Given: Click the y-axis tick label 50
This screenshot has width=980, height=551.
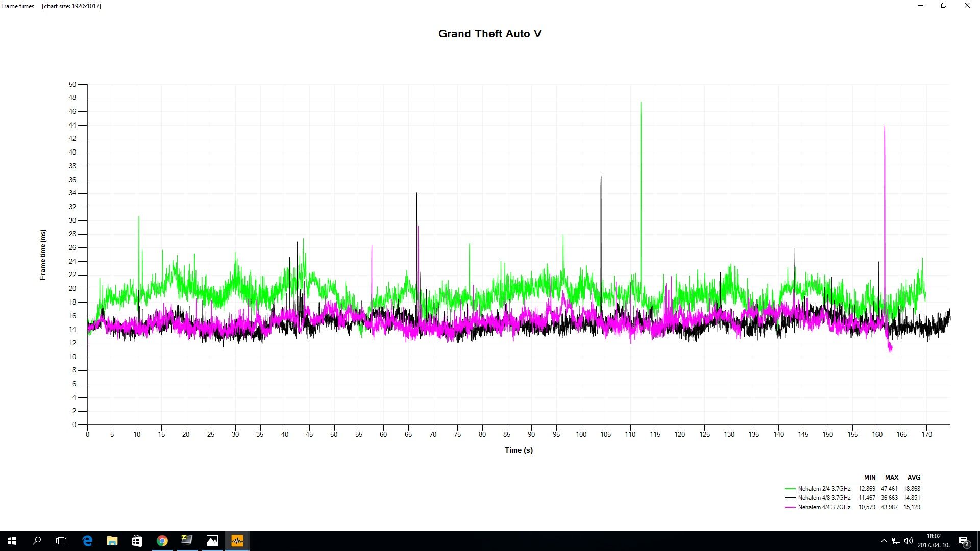Looking at the screenshot, I should point(72,84).
